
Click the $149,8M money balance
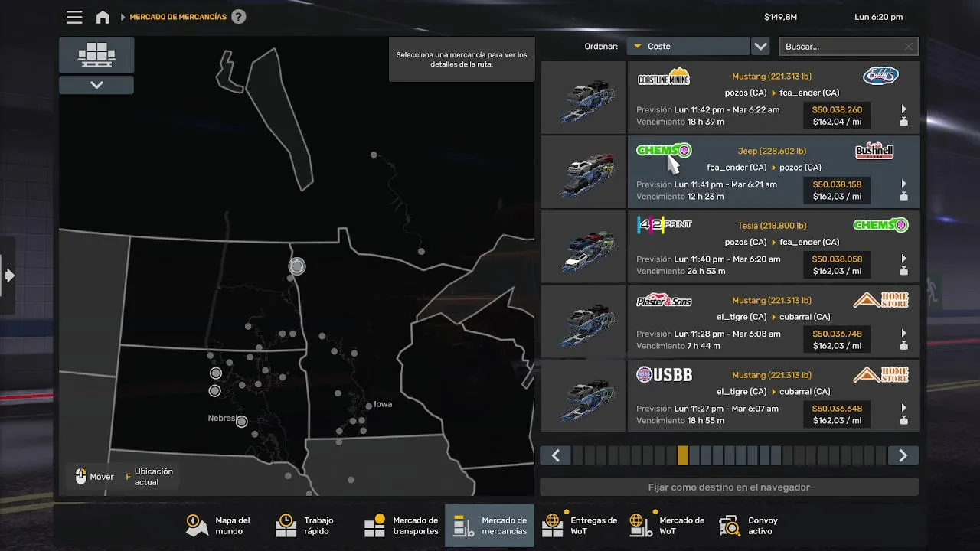pyautogui.click(x=780, y=17)
